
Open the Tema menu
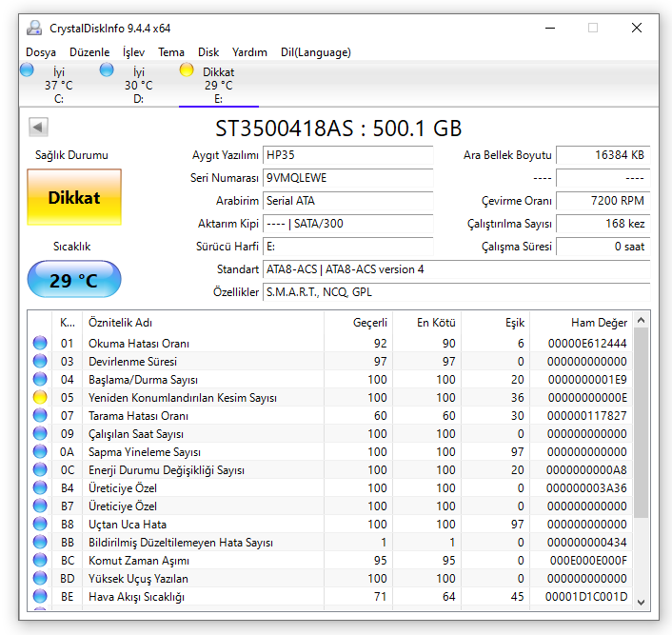point(171,52)
